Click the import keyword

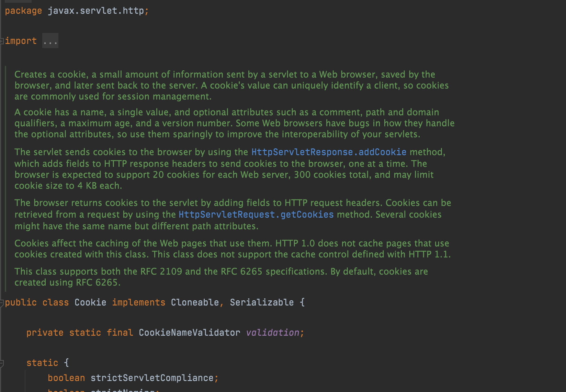(x=21, y=41)
